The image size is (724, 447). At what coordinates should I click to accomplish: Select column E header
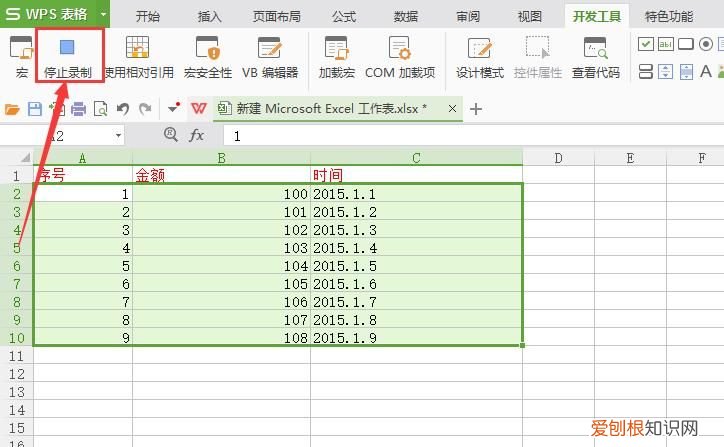(x=630, y=158)
